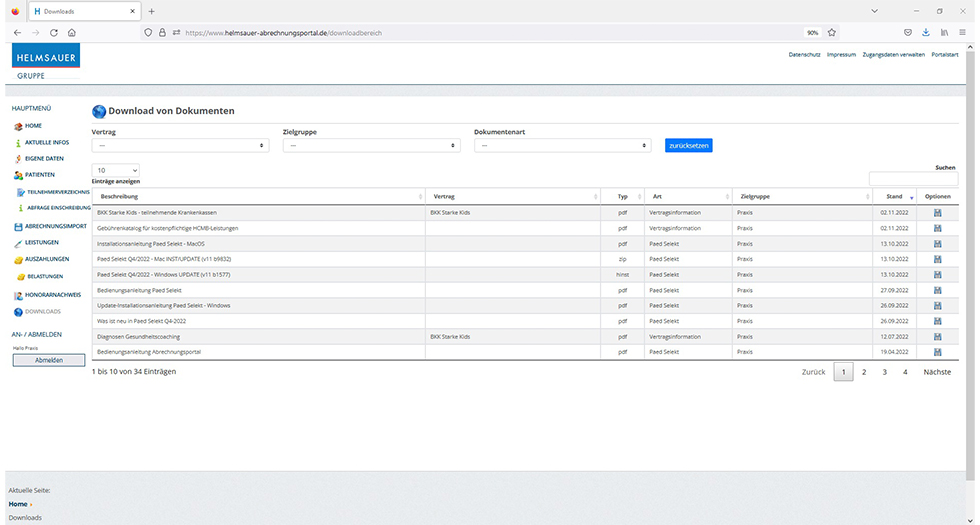980x525 pixels.
Task: Close the Downloads browser tab
Action: pyautogui.click(x=132, y=11)
